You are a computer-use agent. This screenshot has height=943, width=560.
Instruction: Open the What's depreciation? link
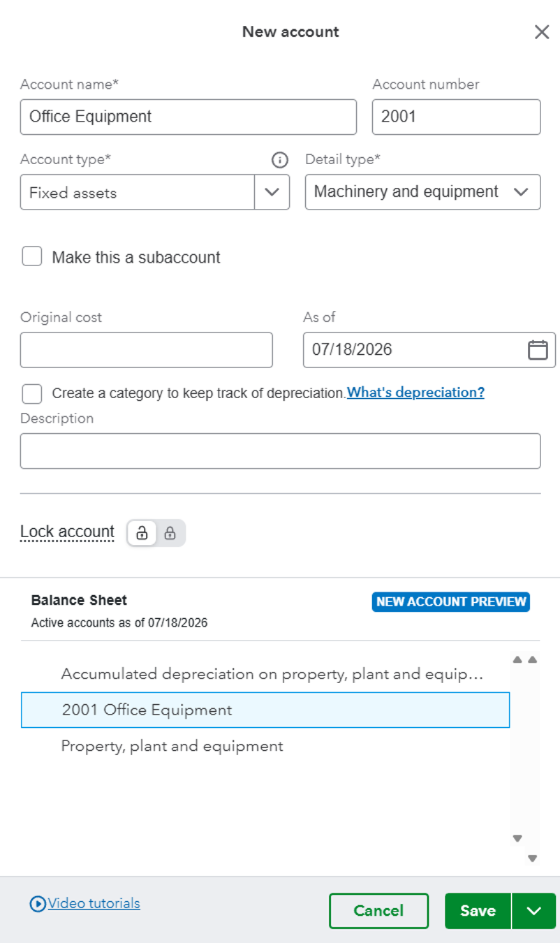[x=416, y=393]
